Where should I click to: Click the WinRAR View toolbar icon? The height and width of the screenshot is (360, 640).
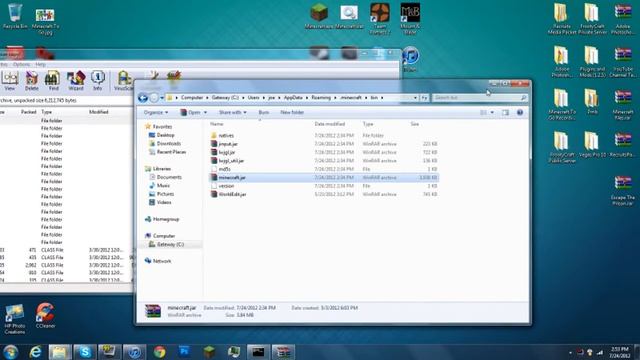click(x=10, y=80)
